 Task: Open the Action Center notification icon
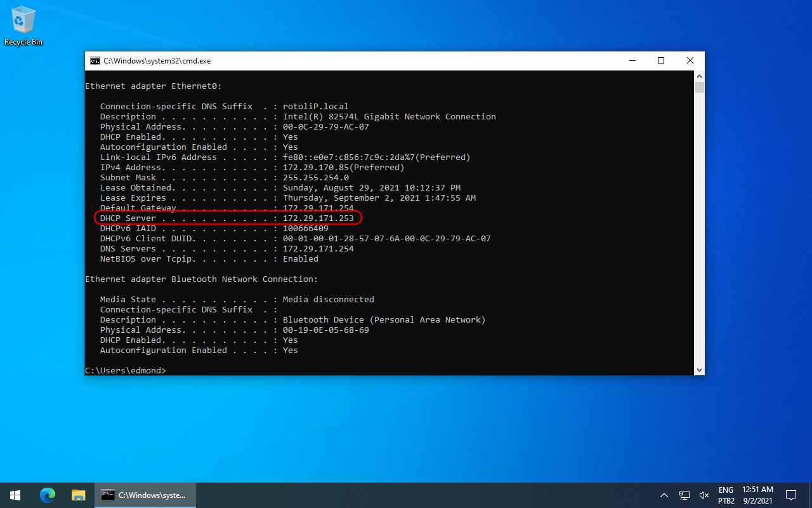pos(790,495)
